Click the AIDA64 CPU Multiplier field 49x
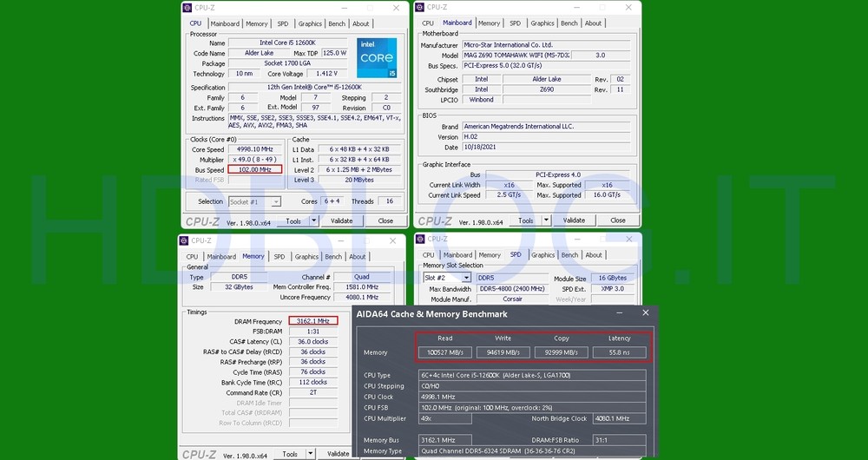The height and width of the screenshot is (460, 868). (445, 418)
